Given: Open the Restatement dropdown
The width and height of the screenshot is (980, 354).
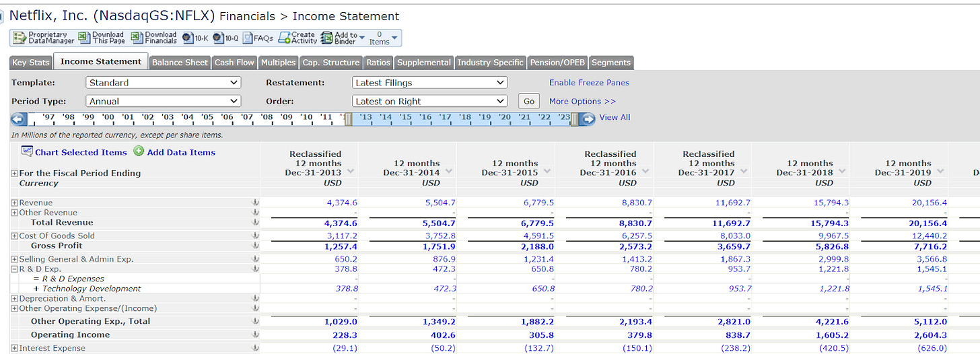Looking at the screenshot, I should pyautogui.click(x=429, y=82).
